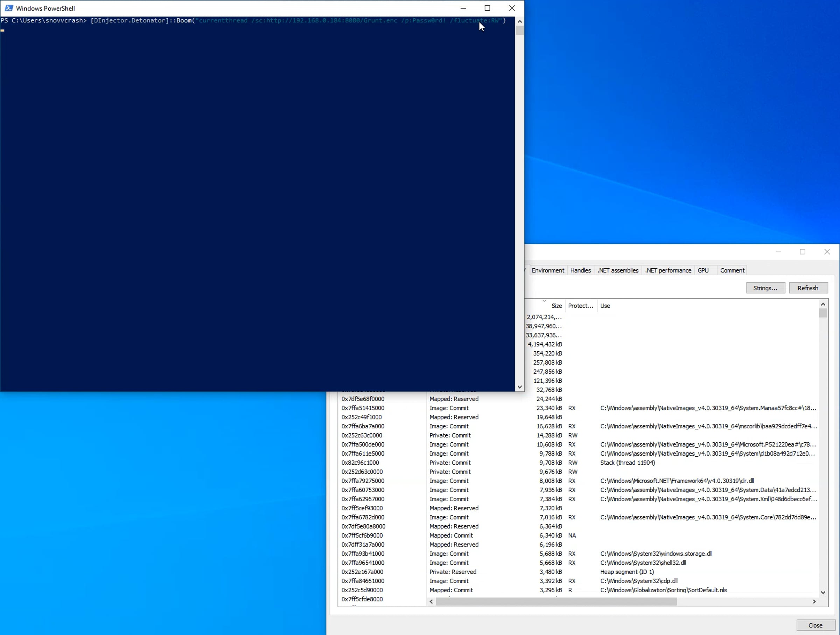Maximize the Windows PowerShell window
The width and height of the screenshot is (840, 635).
click(488, 8)
